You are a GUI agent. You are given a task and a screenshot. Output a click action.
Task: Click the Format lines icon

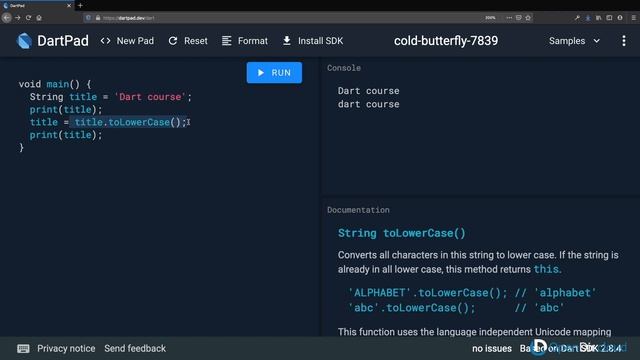pyautogui.click(x=227, y=41)
